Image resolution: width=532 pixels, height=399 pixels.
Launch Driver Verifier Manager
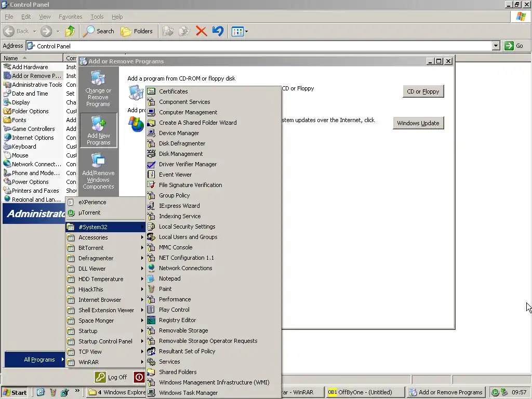pos(214,164)
